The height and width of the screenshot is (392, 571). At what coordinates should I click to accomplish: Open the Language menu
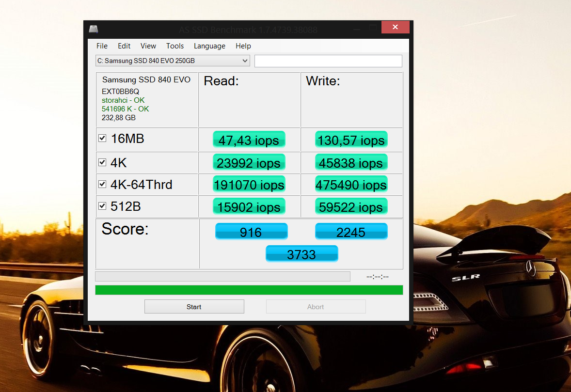click(209, 46)
